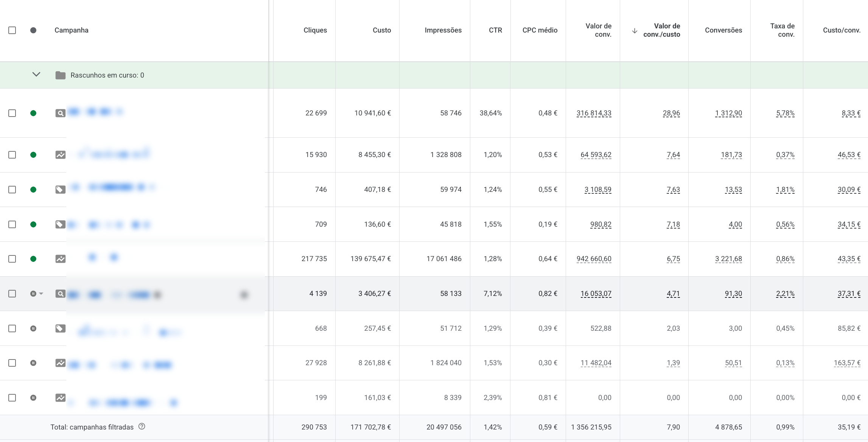This screenshot has width=868, height=442.
Task: Click the search campaign icon in the 10 941,60 € row
Action: point(61,113)
